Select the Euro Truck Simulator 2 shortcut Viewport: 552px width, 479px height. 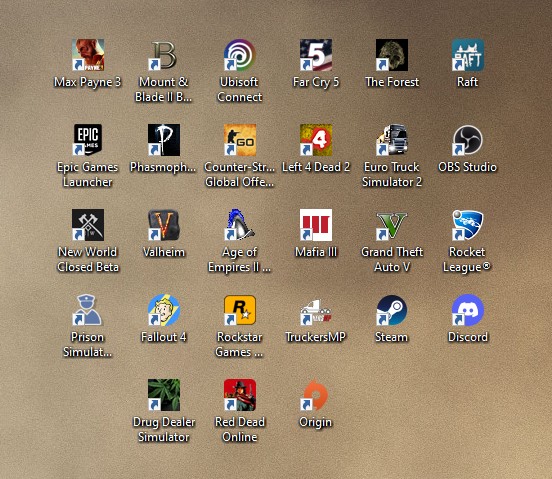point(392,140)
